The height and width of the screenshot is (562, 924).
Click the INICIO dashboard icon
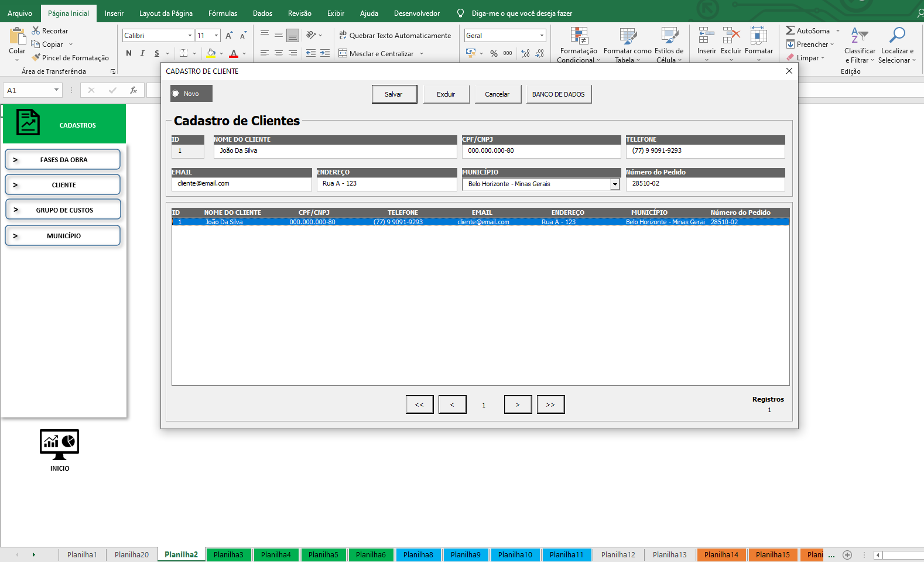point(59,445)
